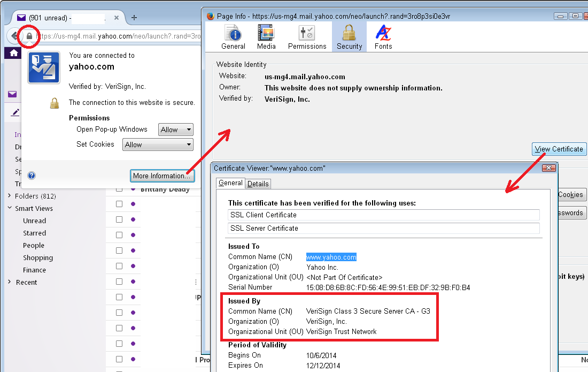The width and height of the screenshot is (588, 372).
Task: Click the address bar URL field
Action: pyautogui.click(x=118, y=36)
